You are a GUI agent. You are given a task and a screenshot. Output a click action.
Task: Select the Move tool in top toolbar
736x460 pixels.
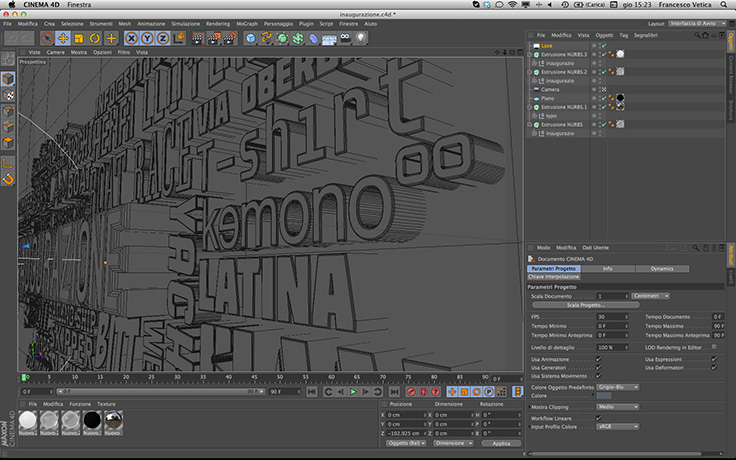click(63, 38)
